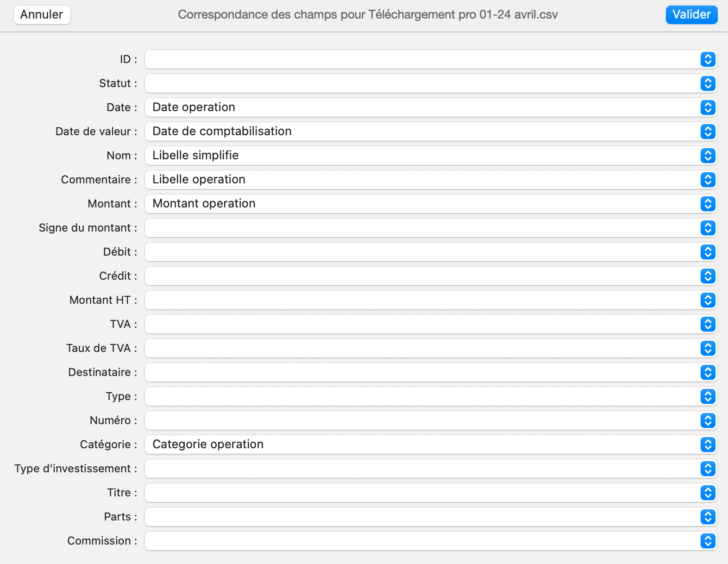The height and width of the screenshot is (564, 728).
Task: Cancel the mapping with Annuler
Action: 42,14
